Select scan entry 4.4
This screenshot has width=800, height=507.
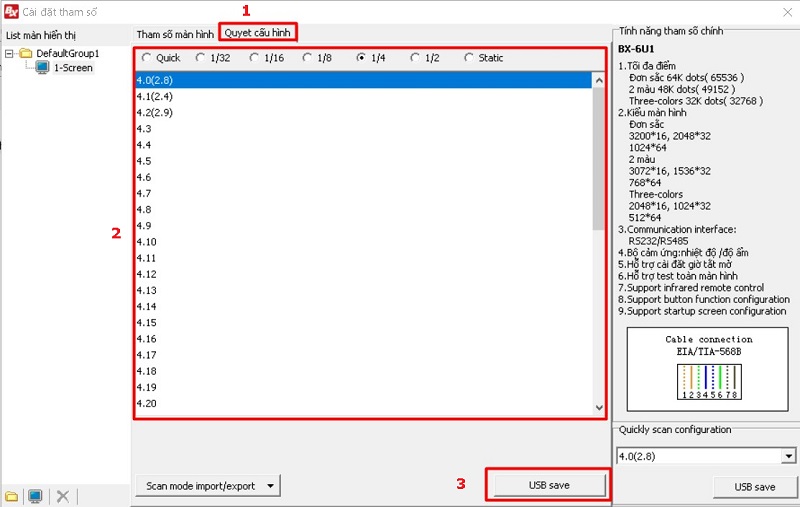[363, 145]
